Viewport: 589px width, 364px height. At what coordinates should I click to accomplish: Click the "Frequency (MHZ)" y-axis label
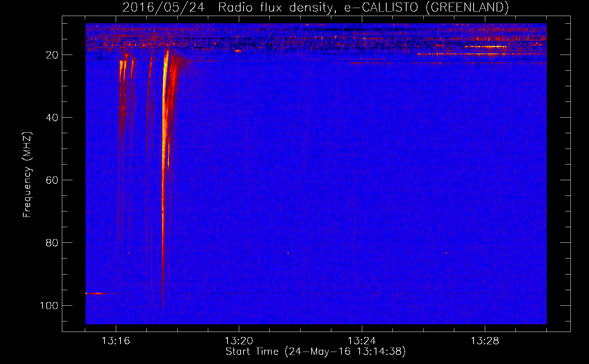pos(27,174)
